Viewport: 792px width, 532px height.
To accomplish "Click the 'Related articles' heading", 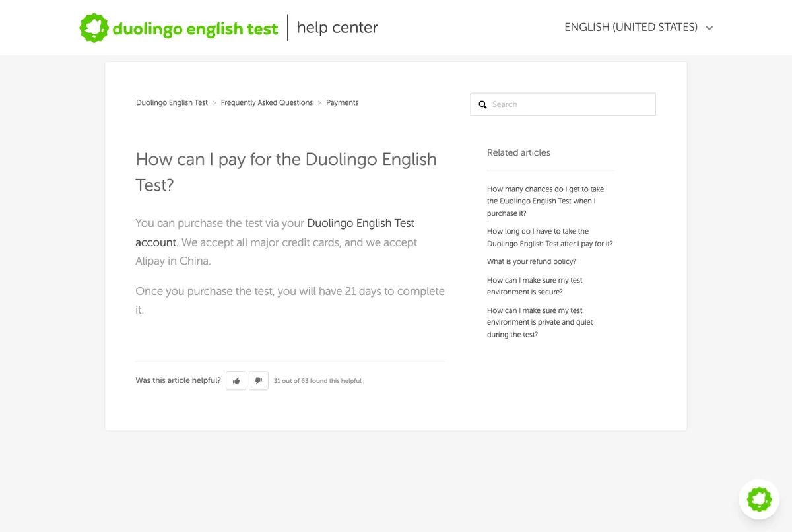I will (519, 152).
